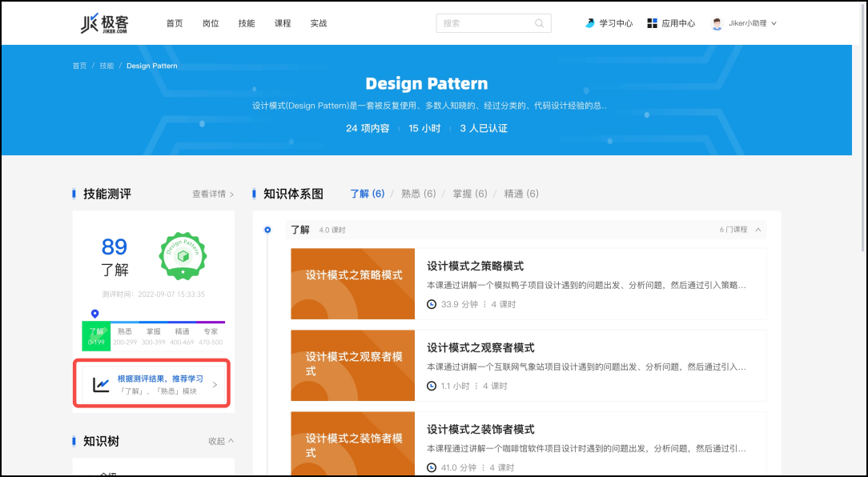The image size is (868, 477).
Task: Open the Jiker小助理 dropdown arrow
Action: 774,23
